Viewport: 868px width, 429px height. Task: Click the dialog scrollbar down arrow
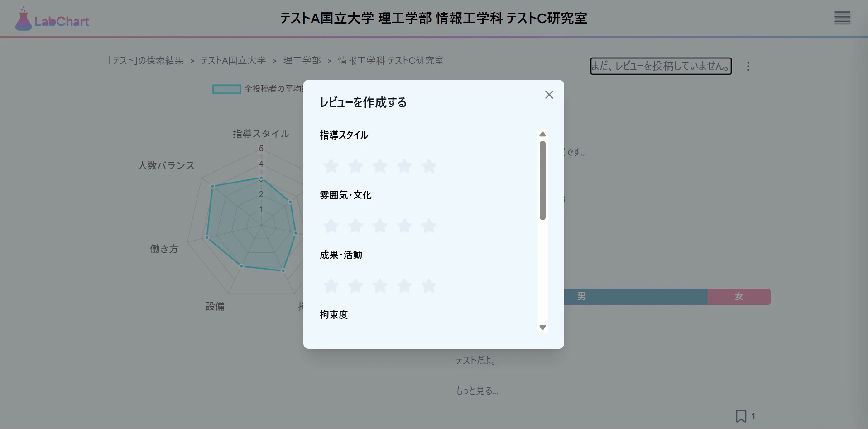(x=542, y=327)
